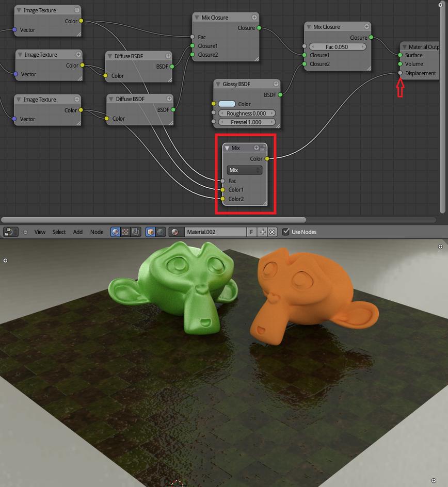The image size is (448, 487).
Task: Collapse the Glossy BSDF node
Action: [x=218, y=84]
